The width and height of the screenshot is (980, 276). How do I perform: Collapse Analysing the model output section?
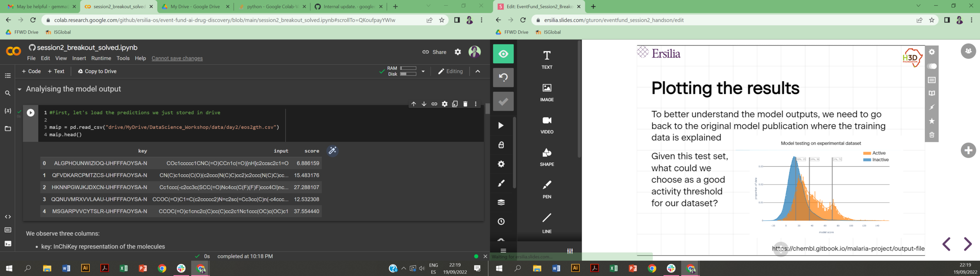point(19,90)
